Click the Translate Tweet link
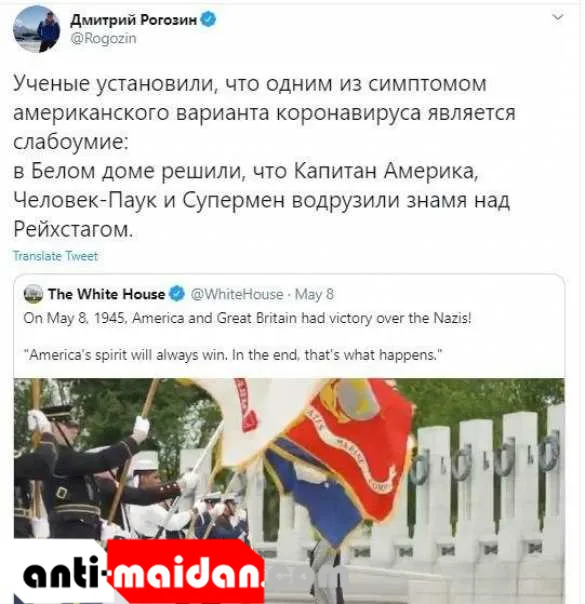 pos(55,256)
